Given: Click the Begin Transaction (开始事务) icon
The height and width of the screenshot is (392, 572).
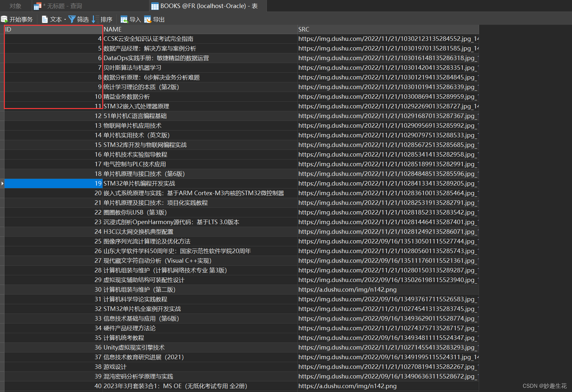Looking at the screenshot, I should (x=4, y=19).
